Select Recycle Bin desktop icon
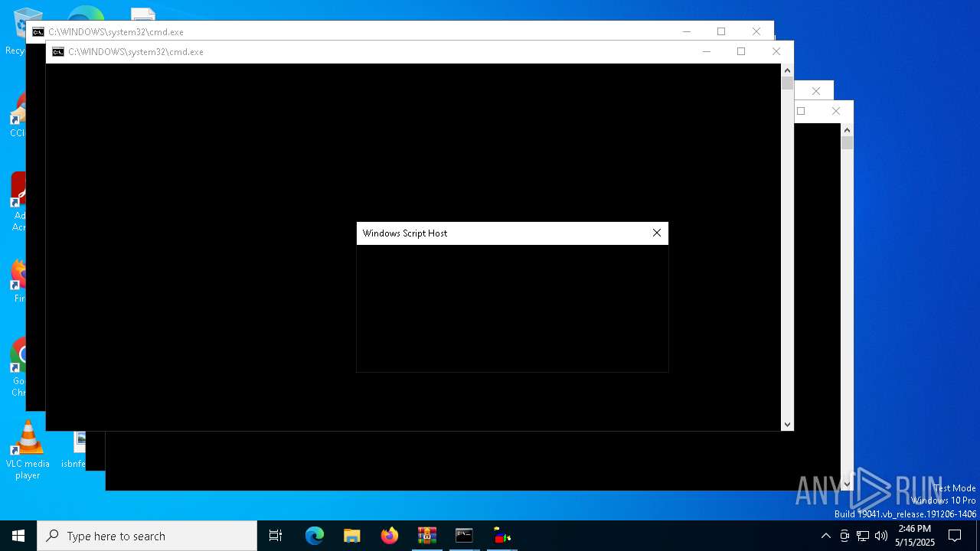Screen dimensions: 980x551 click(x=15, y=32)
